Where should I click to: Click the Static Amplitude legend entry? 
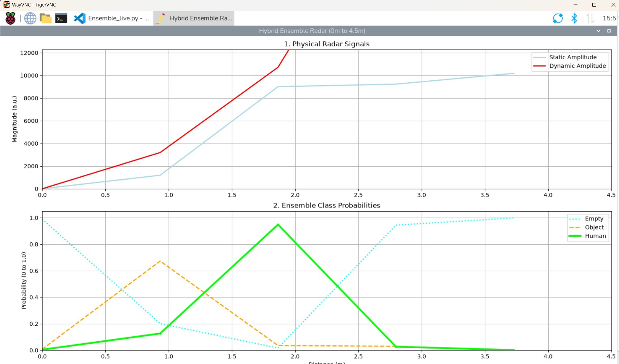tap(570, 57)
